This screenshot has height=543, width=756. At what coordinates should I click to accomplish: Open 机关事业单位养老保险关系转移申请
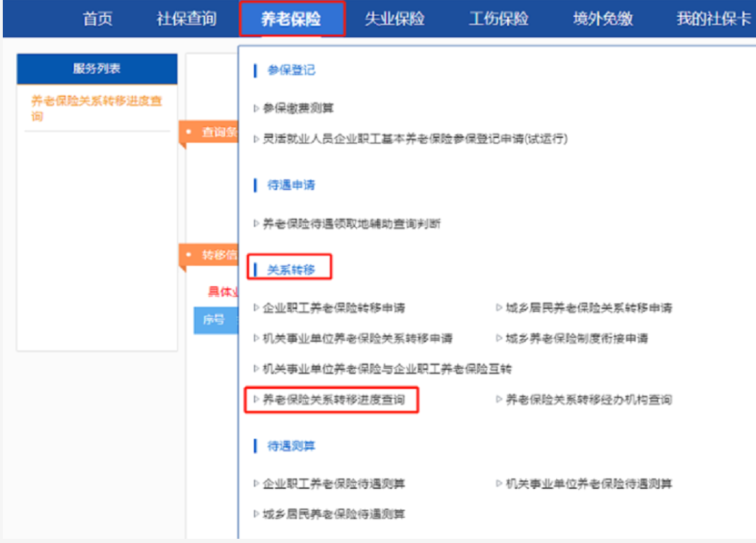point(357,338)
